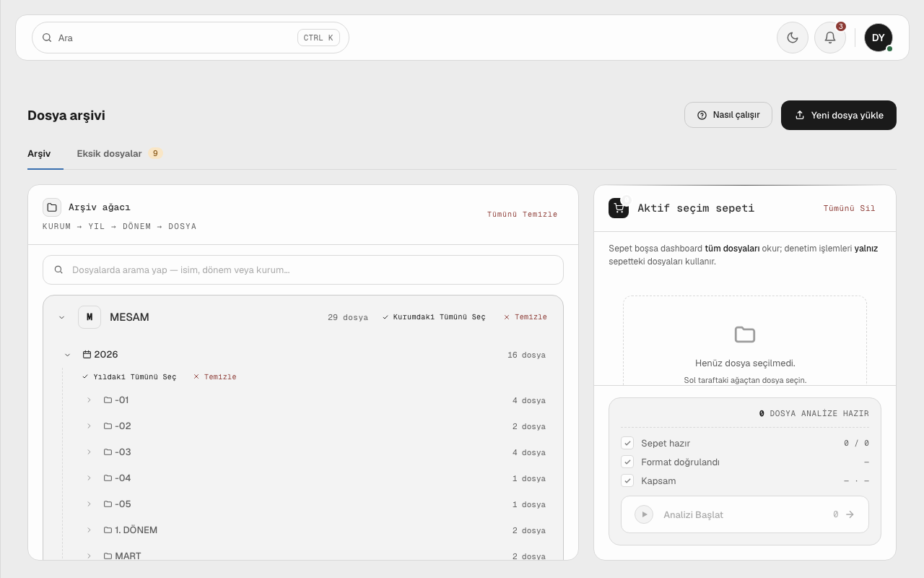The image size is (924, 578).
Task: Collapse the MESAM institution node
Action: tap(61, 317)
